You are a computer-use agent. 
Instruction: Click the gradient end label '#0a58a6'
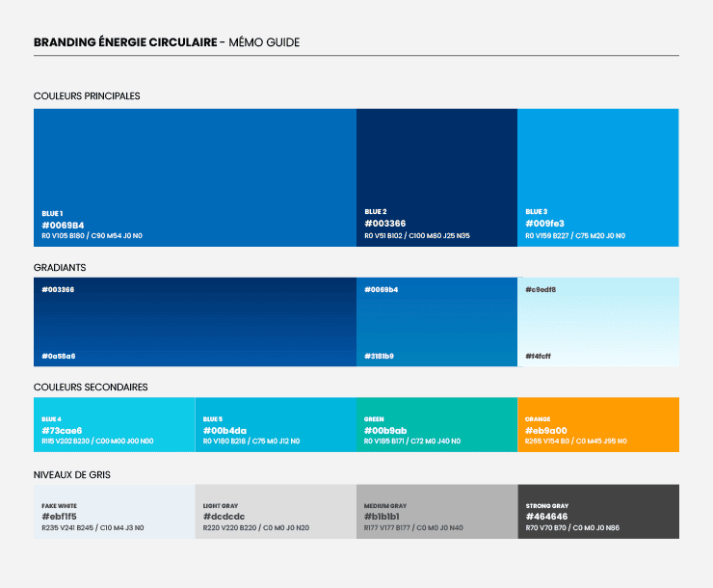pos(59,356)
